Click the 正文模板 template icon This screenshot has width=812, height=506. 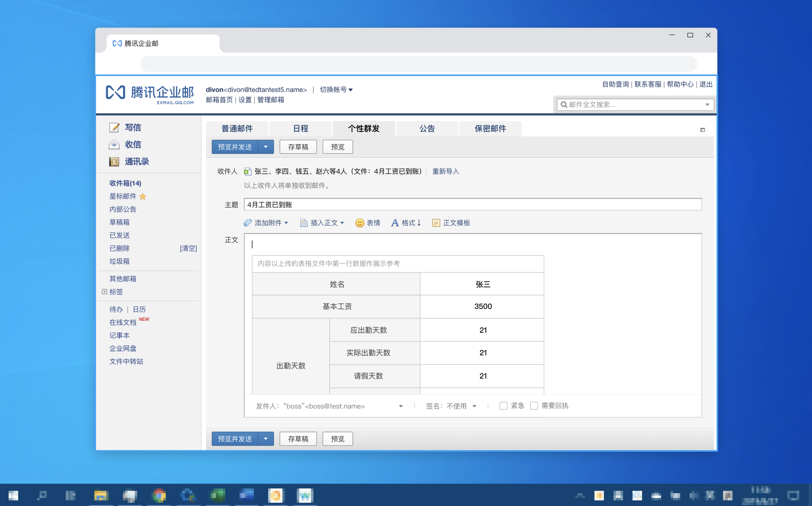[436, 223]
